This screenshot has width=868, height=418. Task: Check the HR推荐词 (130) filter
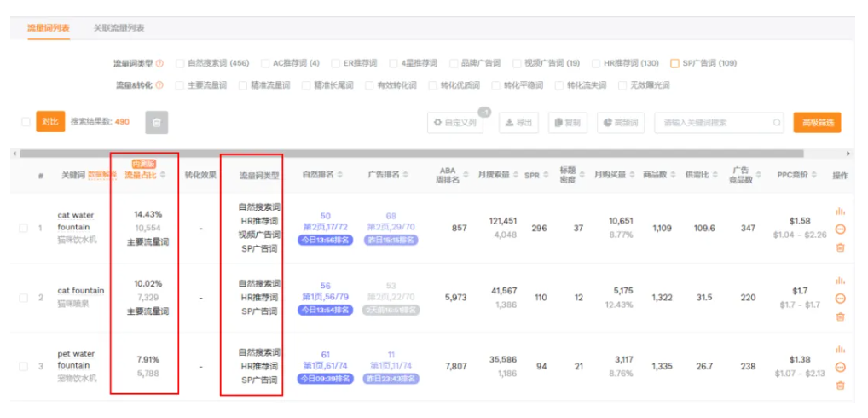(596, 63)
